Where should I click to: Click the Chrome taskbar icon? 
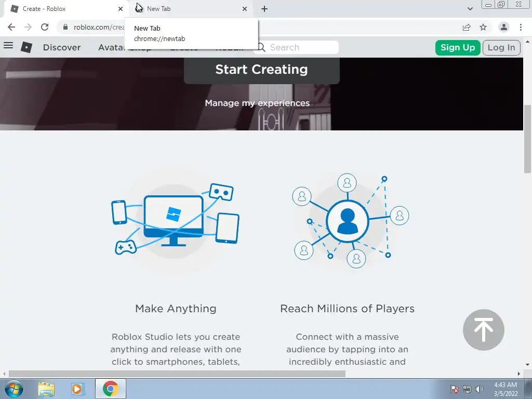pos(111,389)
